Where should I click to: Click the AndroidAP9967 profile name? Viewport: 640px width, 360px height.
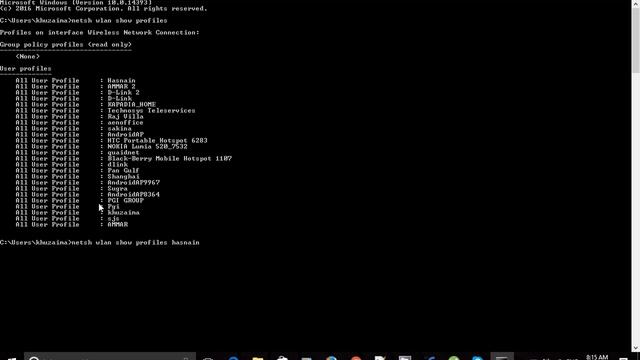coord(133,182)
